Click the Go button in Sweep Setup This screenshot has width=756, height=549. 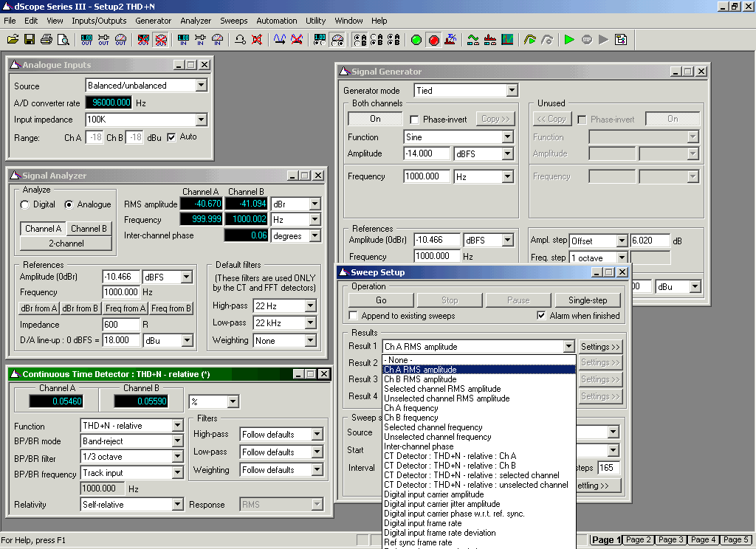[381, 300]
